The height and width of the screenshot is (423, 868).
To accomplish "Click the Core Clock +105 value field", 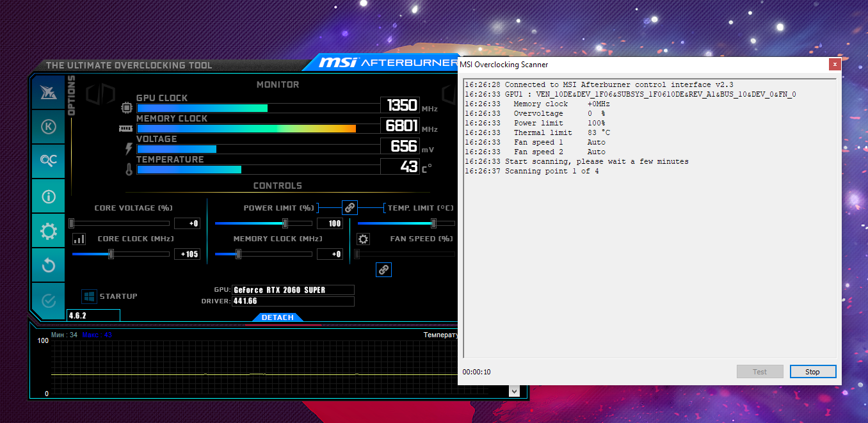I will tap(187, 254).
